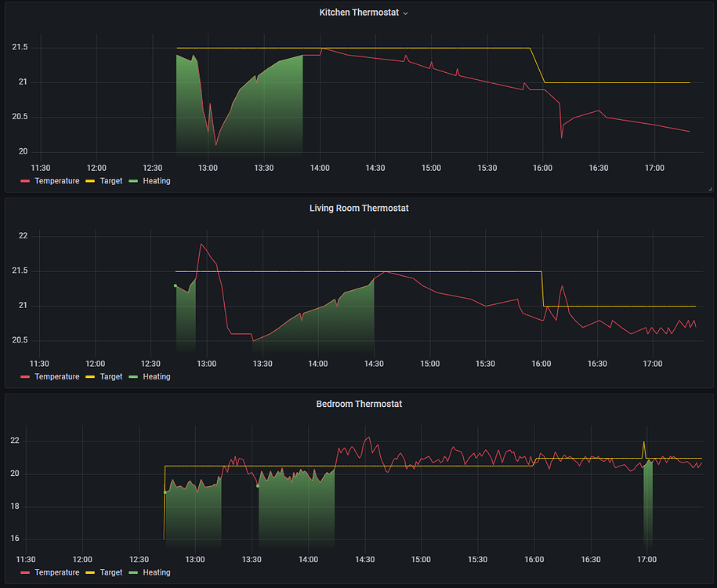Click the yellow Target line marker in Kitchen legend
The image size is (717, 588).
click(90, 180)
